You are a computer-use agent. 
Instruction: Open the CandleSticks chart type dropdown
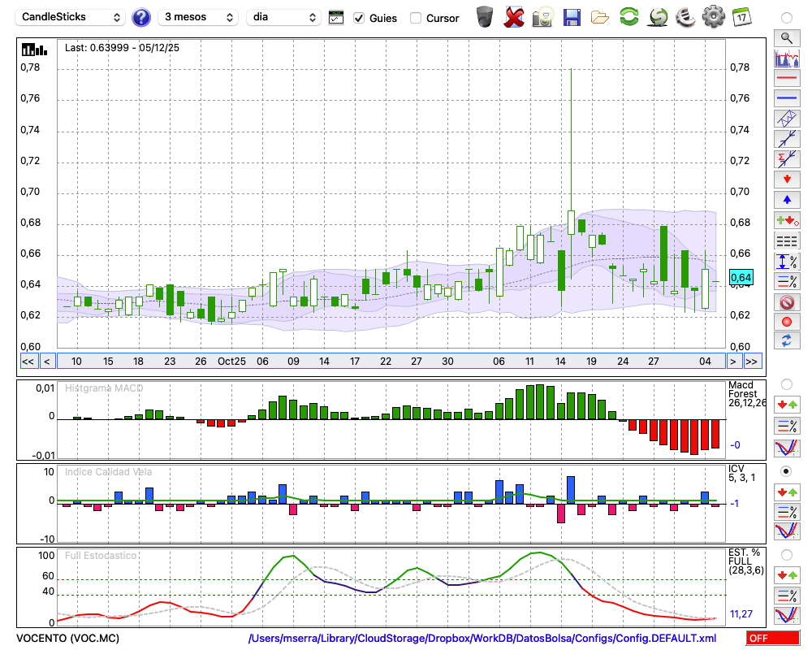point(71,17)
